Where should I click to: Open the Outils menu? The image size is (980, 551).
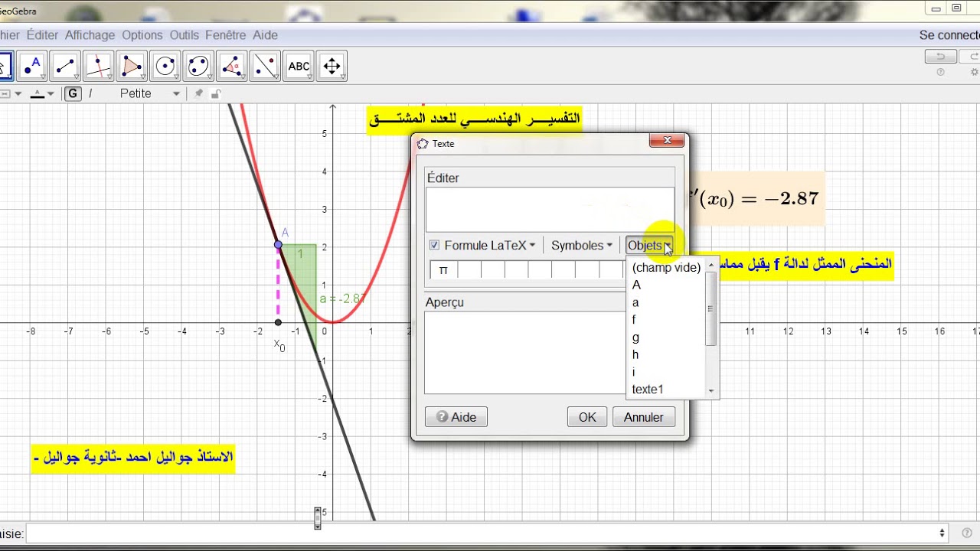[x=185, y=35]
